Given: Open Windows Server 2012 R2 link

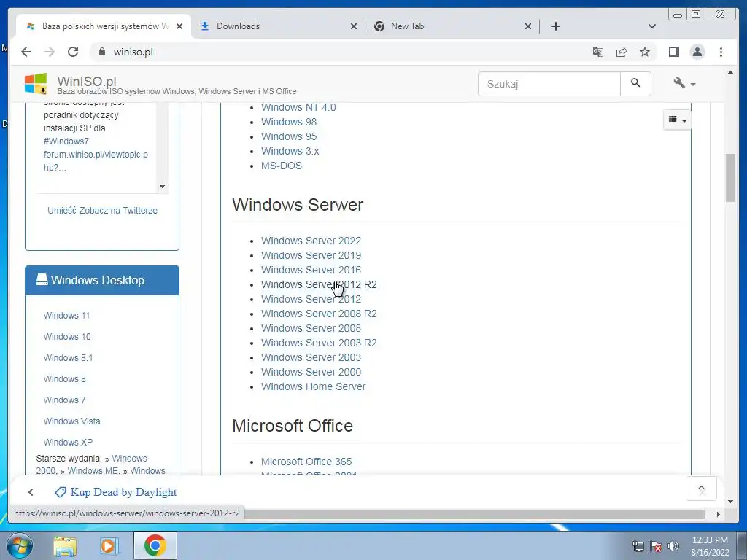Looking at the screenshot, I should click(319, 285).
